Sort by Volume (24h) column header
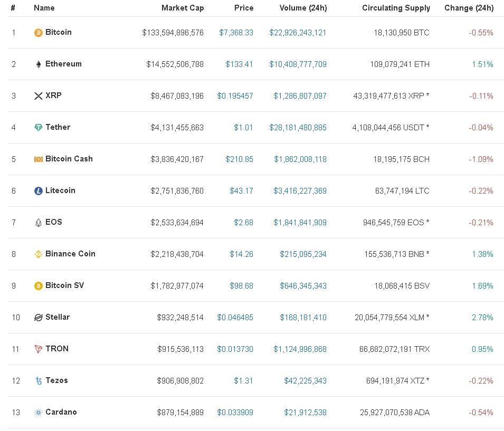This screenshot has height=431, width=504. click(x=303, y=8)
